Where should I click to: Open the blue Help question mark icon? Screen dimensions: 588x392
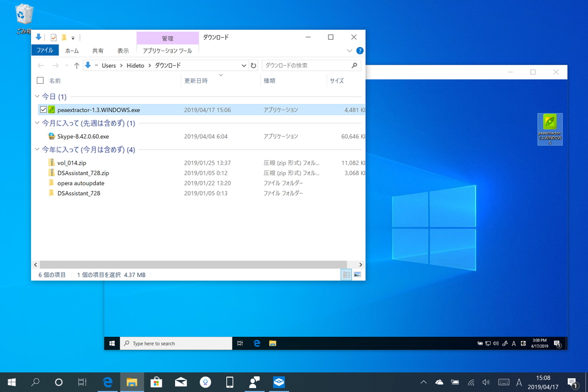click(359, 51)
